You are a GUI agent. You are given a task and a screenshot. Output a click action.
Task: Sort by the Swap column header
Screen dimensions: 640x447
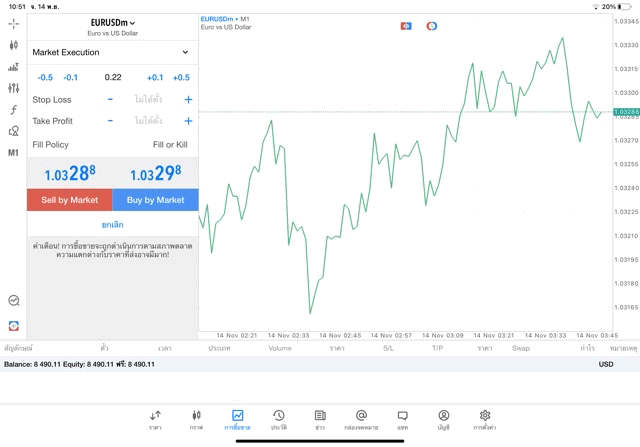click(x=521, y=348)
